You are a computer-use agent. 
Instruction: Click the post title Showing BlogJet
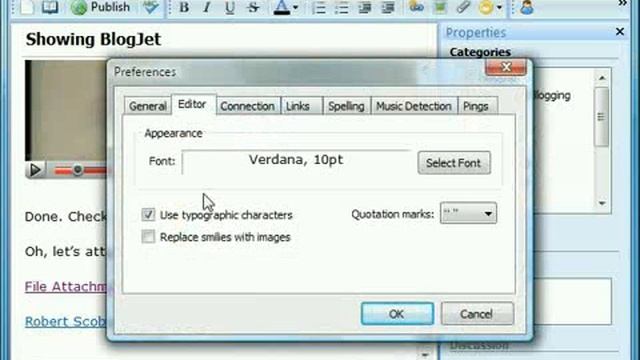point(93,40)
